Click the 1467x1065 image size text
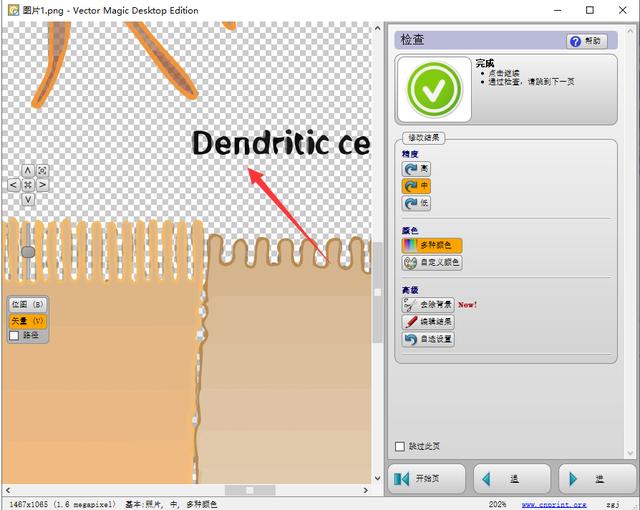The image size is (640, 510). point(62,505)
